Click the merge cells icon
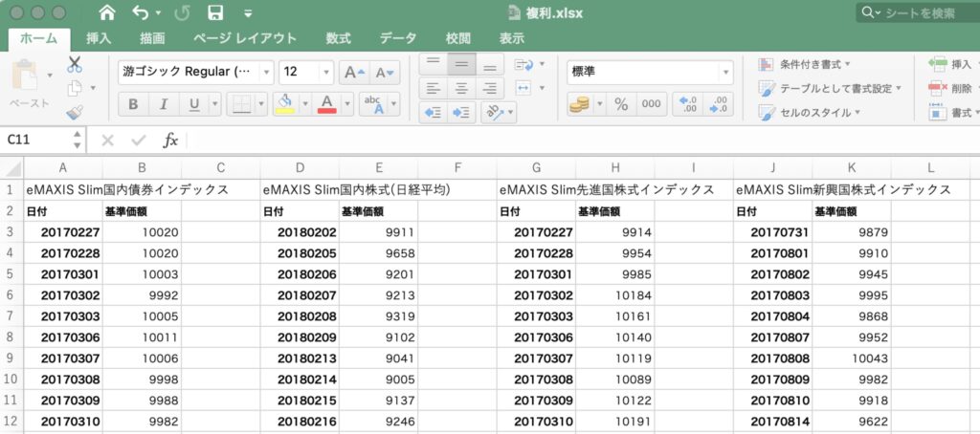 click(x=523, y=88)
